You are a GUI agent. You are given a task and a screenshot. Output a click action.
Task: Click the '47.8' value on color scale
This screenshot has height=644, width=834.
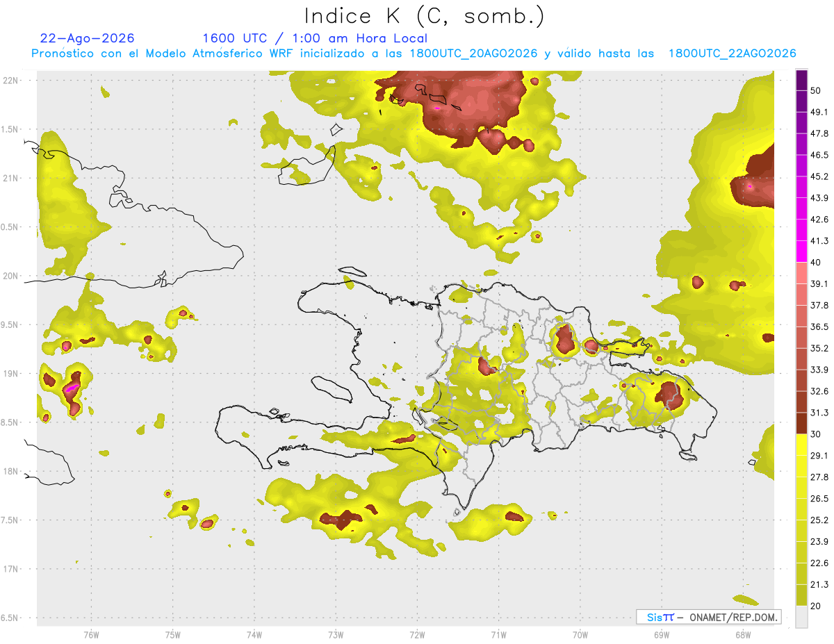819,133
